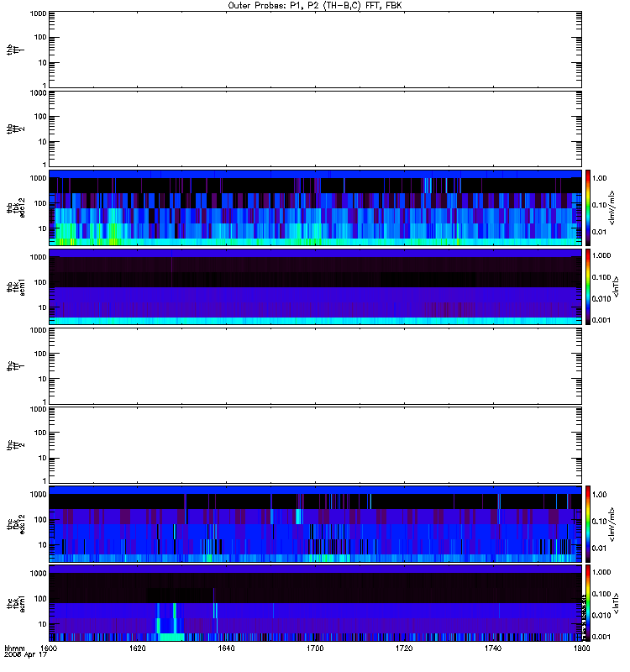
Task: Click "0.10" on thb fbk edc12 color scale
Action: tap(599, 205)
